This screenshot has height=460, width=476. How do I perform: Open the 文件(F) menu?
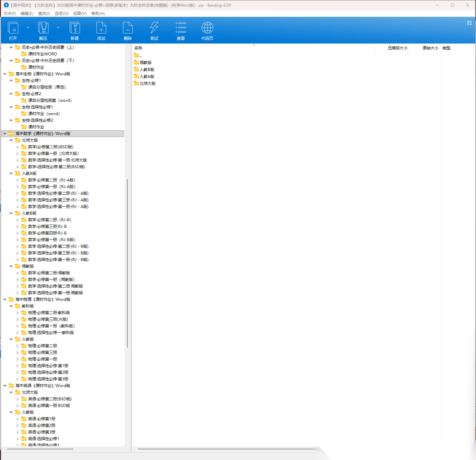click(x=9, y=14)
